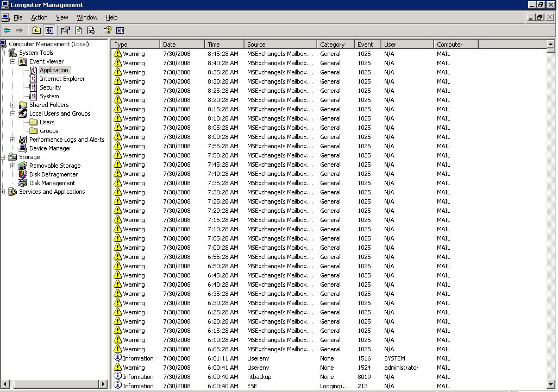Select the Performance Logs and Alerts item
Viewport: 558px width, 392px height.
pos(67,140)
